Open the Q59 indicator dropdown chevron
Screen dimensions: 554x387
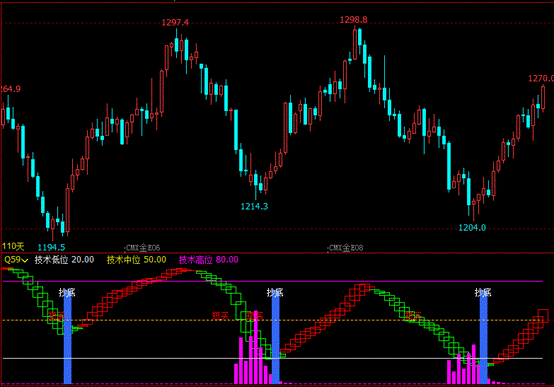[25, 260]
